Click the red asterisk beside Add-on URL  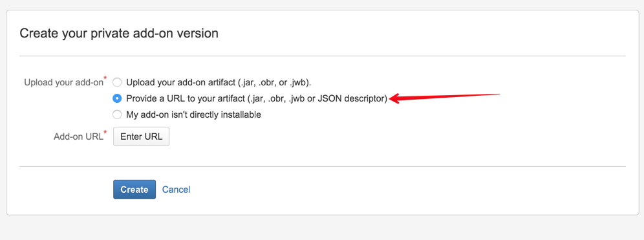tap(105, 133)
